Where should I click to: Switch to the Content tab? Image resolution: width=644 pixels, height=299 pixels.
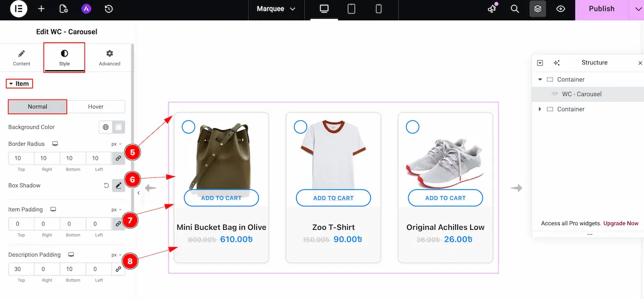click(x=21, y=58)
